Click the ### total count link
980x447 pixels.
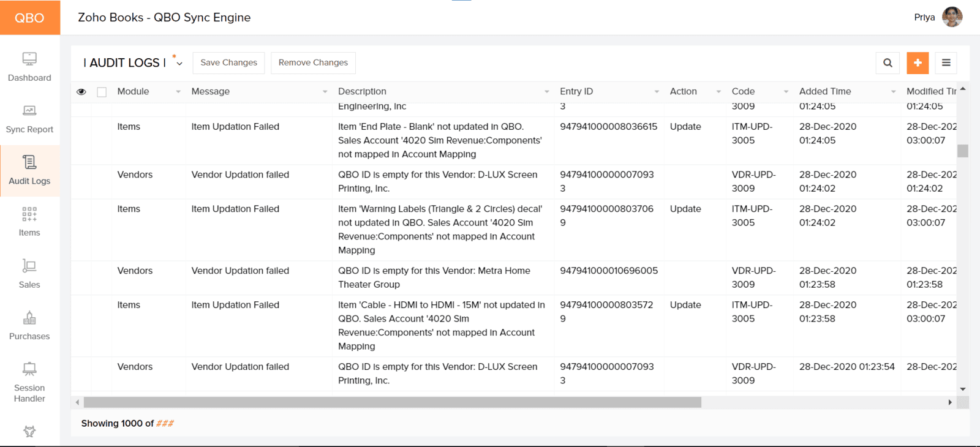165,423
